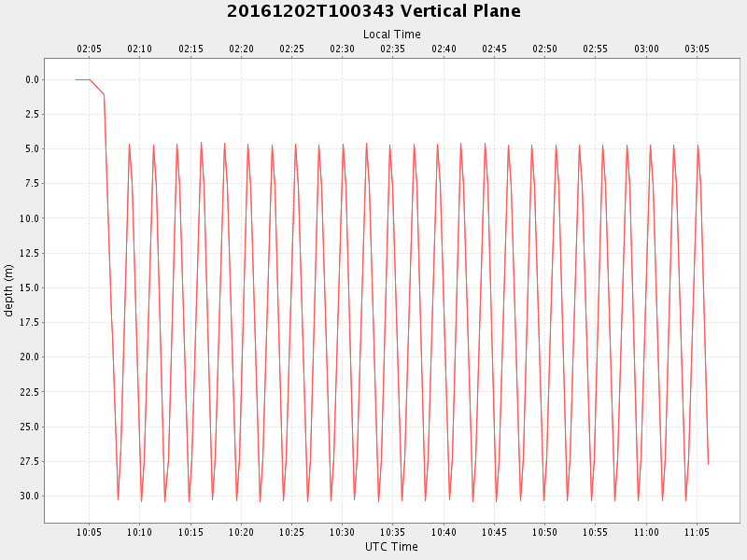
Task: Click the 'Local Time' axis label
Action: click(x=391, y=35)
